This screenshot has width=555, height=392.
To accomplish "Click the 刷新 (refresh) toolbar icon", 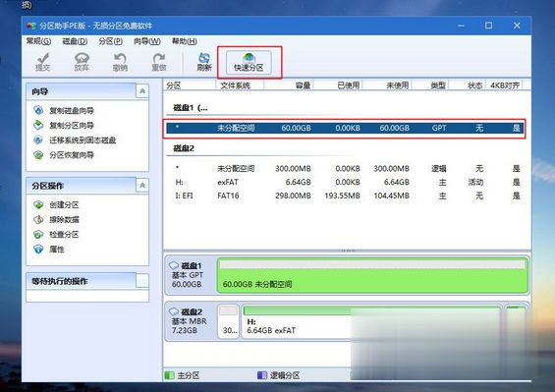I will tap(204, 62).
